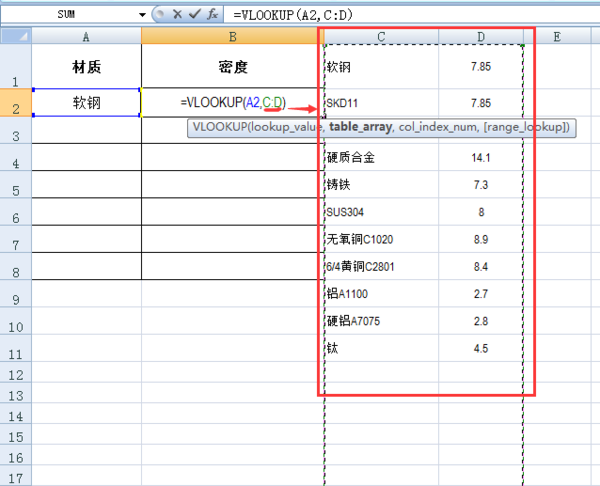Image resolution: width=600 pixels, height=486 pixels.
Task: Click cell containing 钛
Action: point(381,348)
